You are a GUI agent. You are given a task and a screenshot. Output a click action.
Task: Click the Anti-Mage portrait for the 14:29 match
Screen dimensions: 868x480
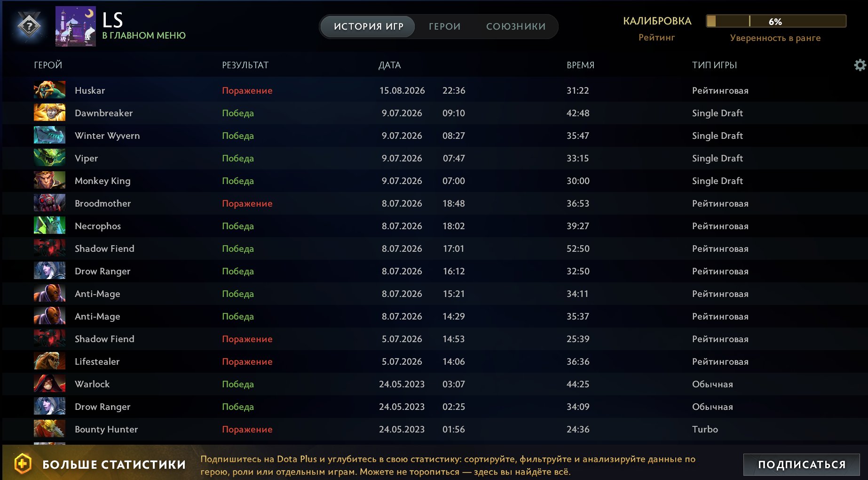click(x=49, y=316)
